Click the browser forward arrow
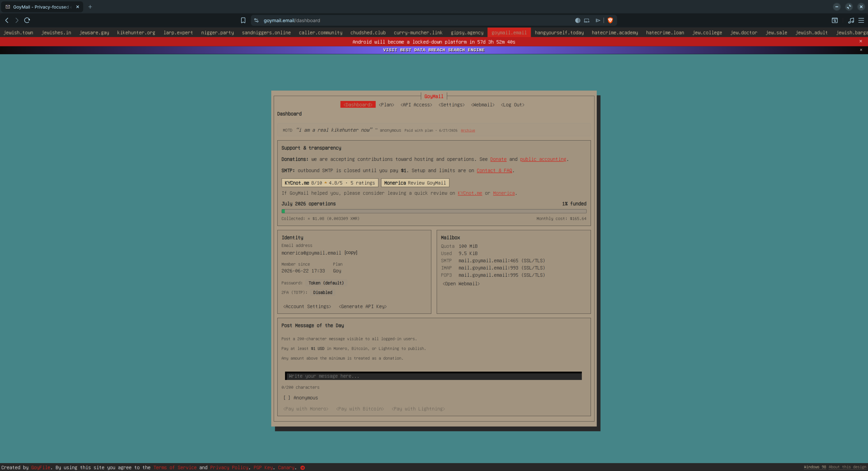Screen dimensions: 868x471 pos(16,20)
